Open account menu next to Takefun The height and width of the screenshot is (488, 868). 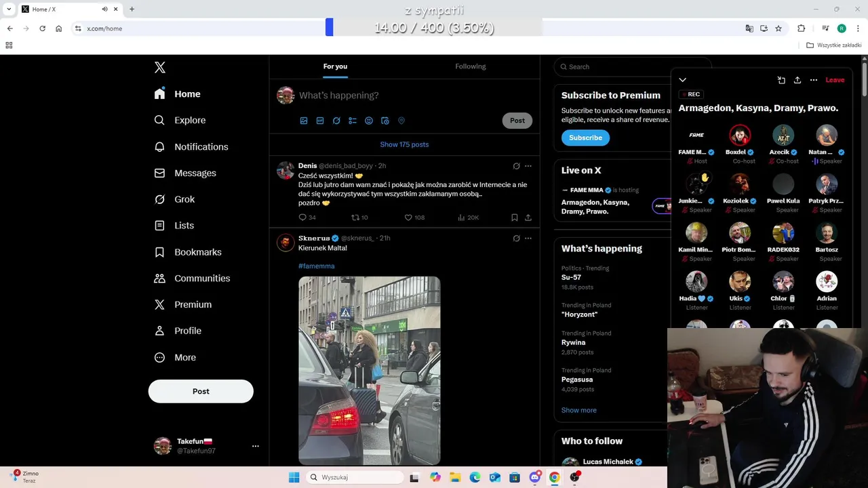coord(256,446)
